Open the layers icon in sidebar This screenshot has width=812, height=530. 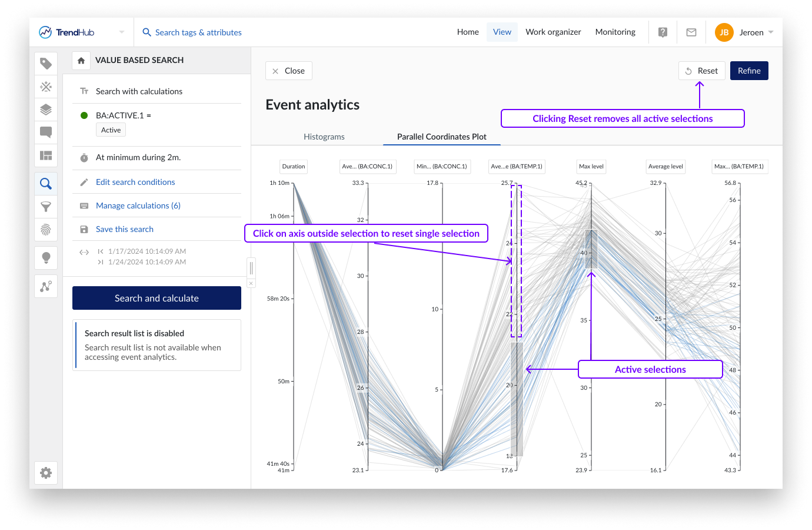pos(46,110)
